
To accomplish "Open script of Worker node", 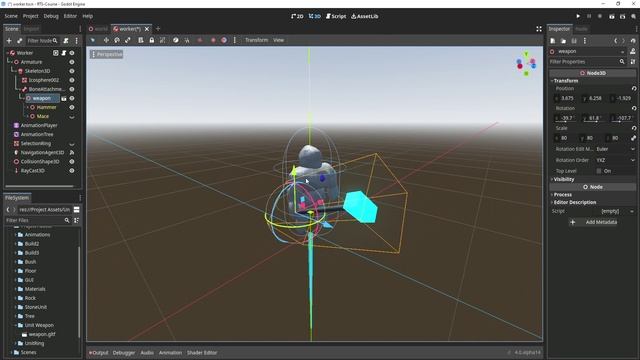I will click(x=64, y=53).
